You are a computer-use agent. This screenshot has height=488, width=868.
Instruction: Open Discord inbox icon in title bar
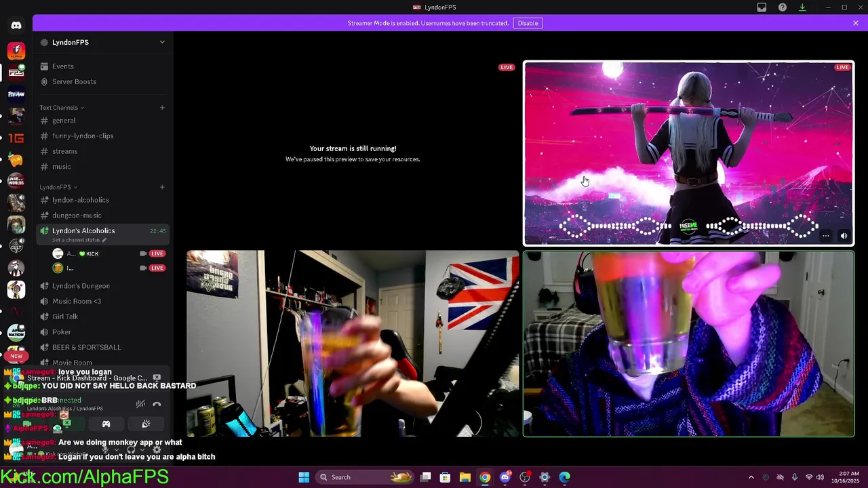point(762,7)
